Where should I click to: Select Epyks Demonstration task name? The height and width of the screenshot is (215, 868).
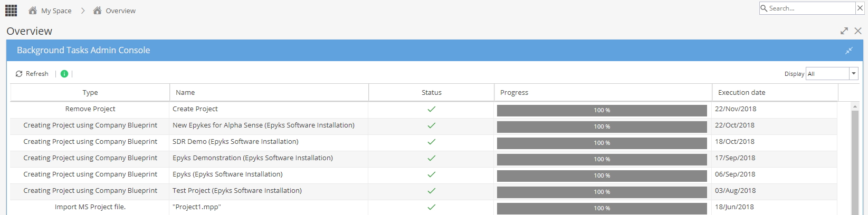[253, 158]
